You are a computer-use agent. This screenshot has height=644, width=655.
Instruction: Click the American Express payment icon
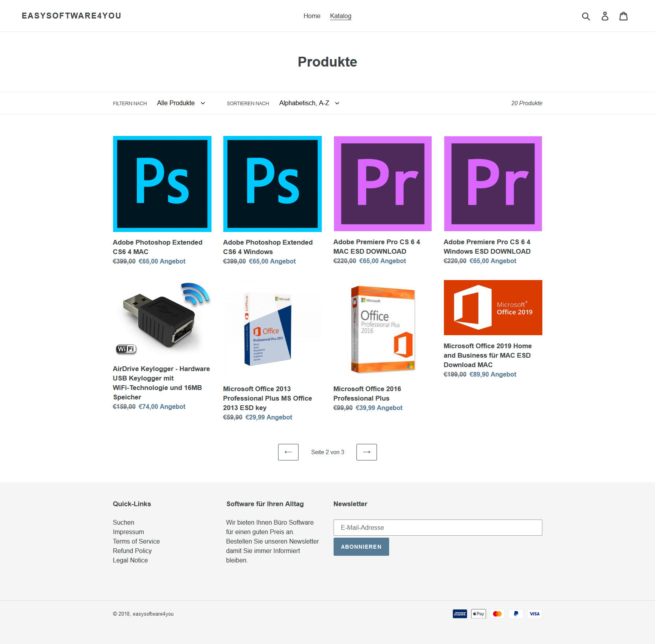tap(460, 614)
